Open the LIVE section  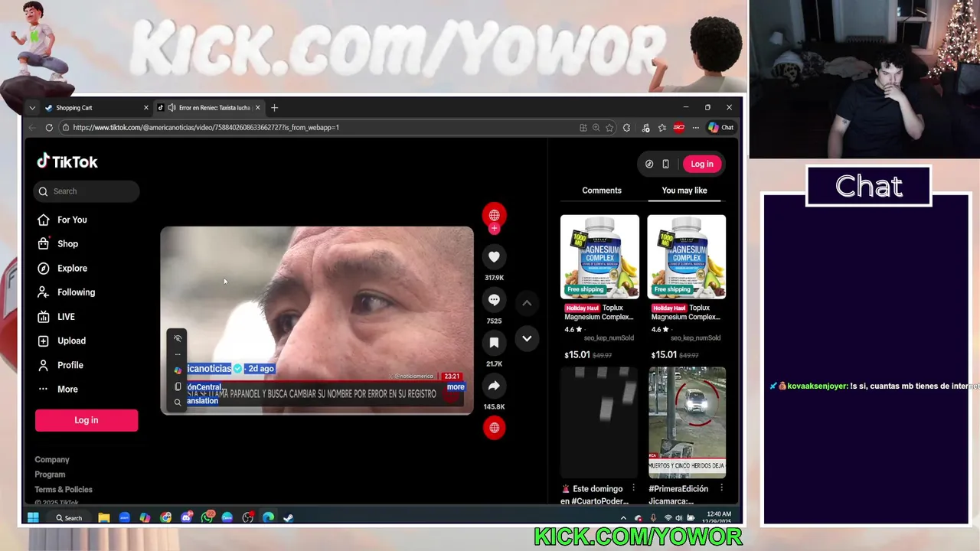tap(57, 317)
